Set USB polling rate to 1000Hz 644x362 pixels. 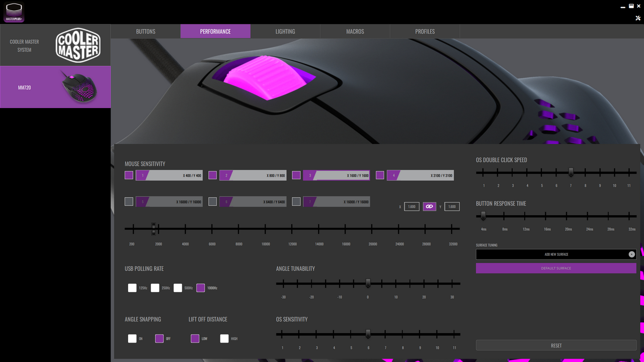[x=201, y=288]
